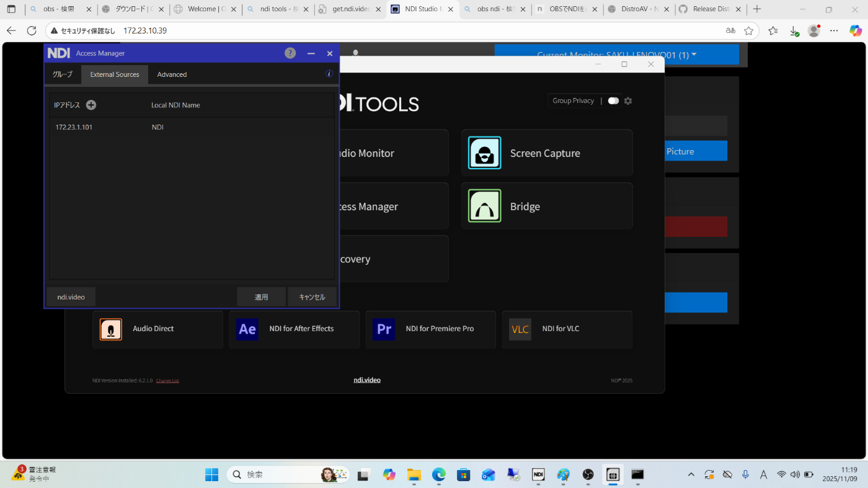Open the terminal app from taskbar
The image size is (868, 488).
click(x=637, y=474)
